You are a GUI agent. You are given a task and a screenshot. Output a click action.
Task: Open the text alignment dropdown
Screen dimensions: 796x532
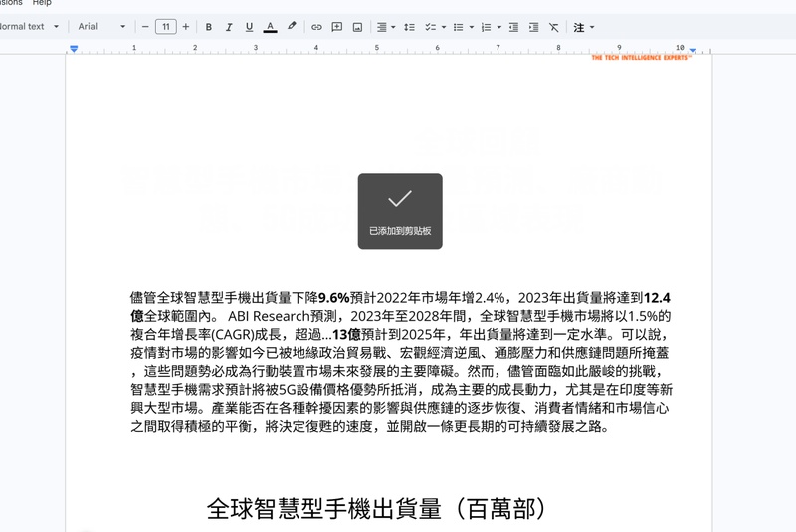tap(386, 27)
